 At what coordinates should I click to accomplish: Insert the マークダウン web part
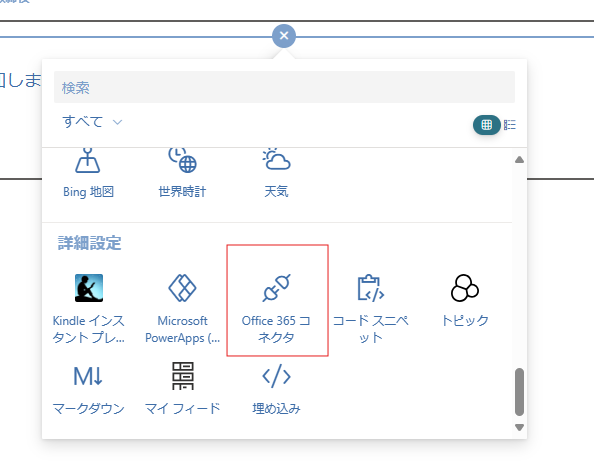click(x=88, y=389)
